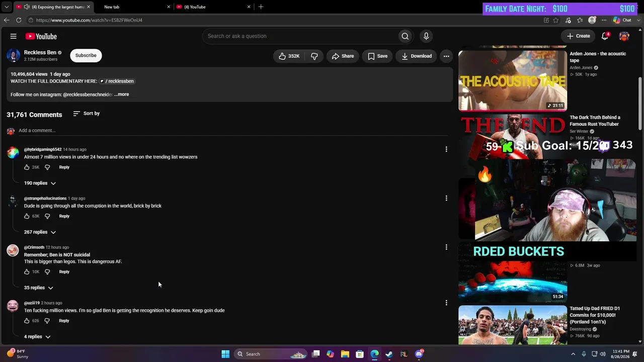Viewport: 644px width, 362px height.
Task: Open more actions menu for the video
Action: (446, 56)
